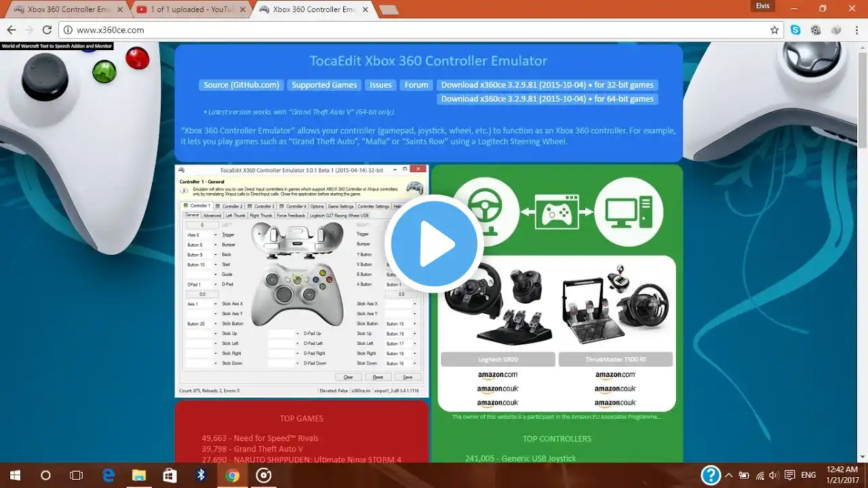
Task: Go back using the browser back arrow
Action: tap(12, 30)
